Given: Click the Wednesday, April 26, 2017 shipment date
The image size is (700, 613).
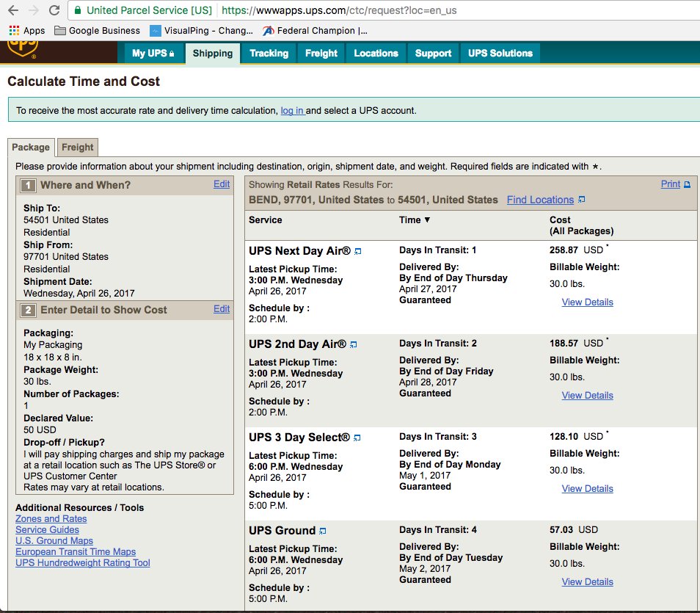Looking at the screenshot, I should pos(79,294).
